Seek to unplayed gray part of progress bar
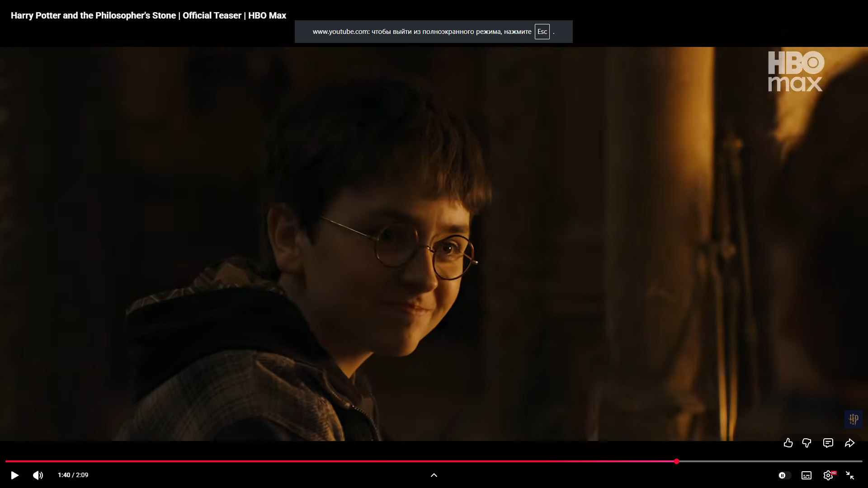The image size is (868, 488). tap(769, 461)
